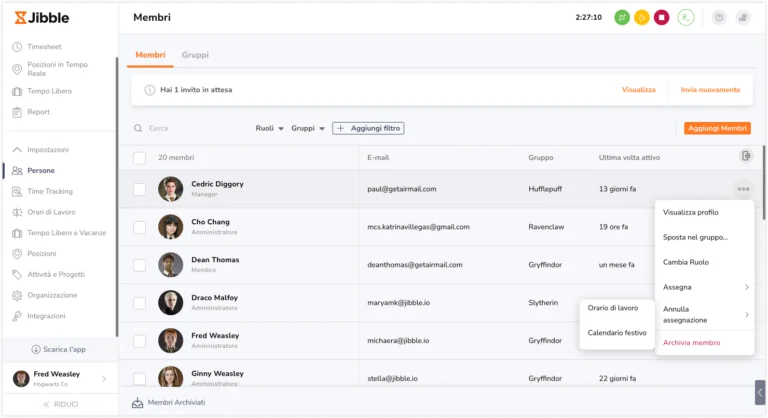Click the yellow break timer button
Image resolution: width=768 pixels, height=418 pixels.
(x=642, y=18)
